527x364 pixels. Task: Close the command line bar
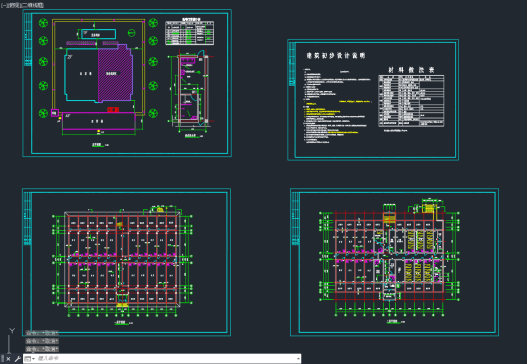[8, 359]
